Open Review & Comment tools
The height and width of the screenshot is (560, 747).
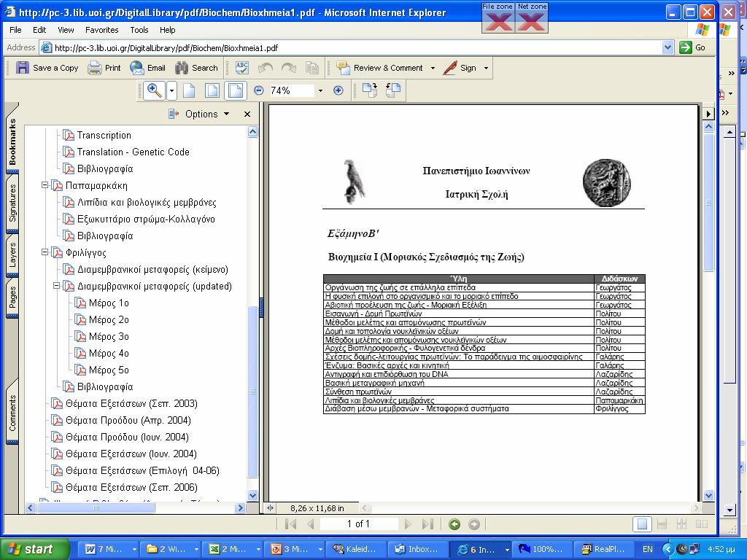tap(379, 68)
